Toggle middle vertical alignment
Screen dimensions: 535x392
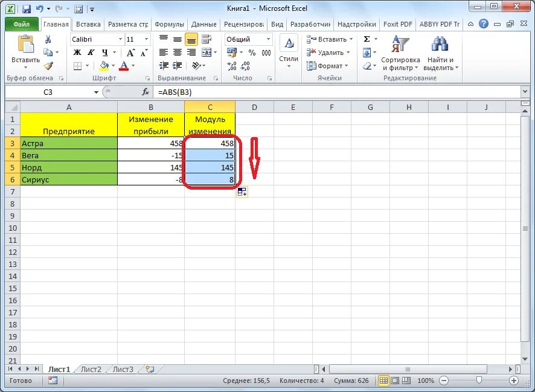178,39
